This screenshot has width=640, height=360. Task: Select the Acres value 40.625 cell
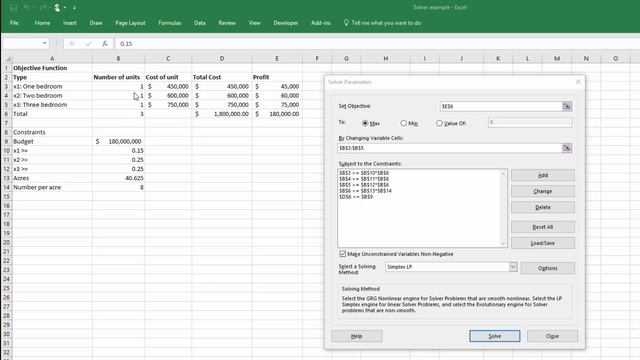pyautogui.click(x=118, y=178)
